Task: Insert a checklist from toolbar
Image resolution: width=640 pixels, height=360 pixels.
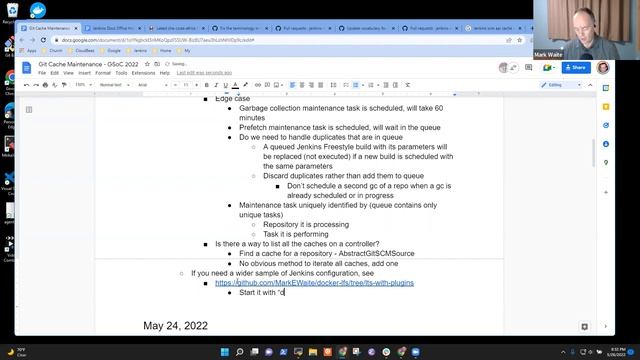Action: (x=346, y=85)
